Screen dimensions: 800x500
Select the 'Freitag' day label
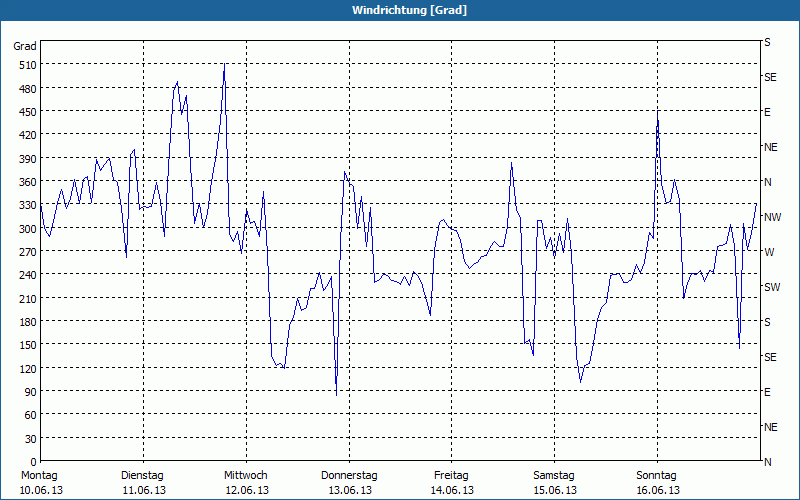pyautogui.click(x=451, y=476)
